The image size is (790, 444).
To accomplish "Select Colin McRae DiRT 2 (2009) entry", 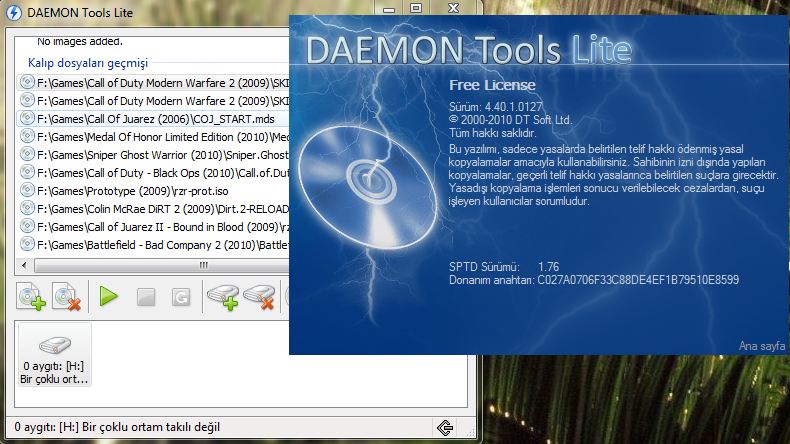I will click(x=154, y=209).
